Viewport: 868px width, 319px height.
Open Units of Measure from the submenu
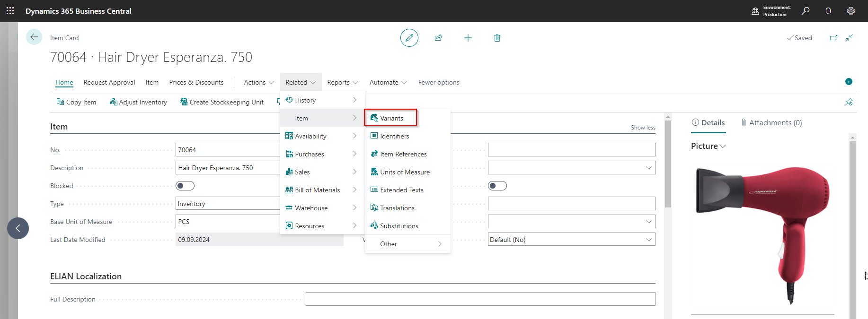tap(408, 172)
